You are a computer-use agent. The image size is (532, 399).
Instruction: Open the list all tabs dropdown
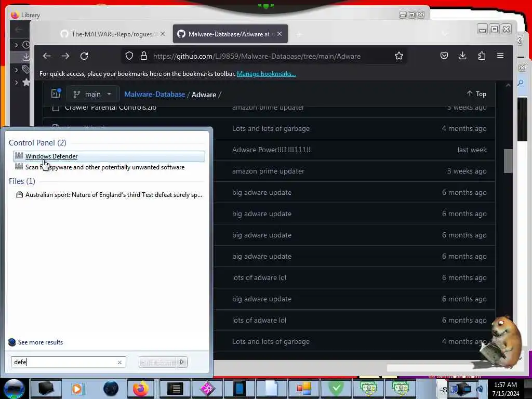point(445,34)
